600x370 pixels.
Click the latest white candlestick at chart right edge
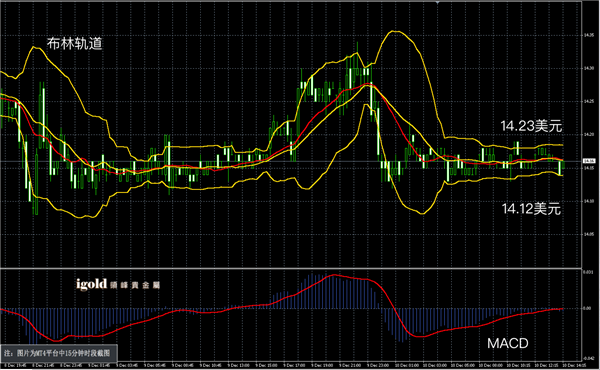click(560, 168)
